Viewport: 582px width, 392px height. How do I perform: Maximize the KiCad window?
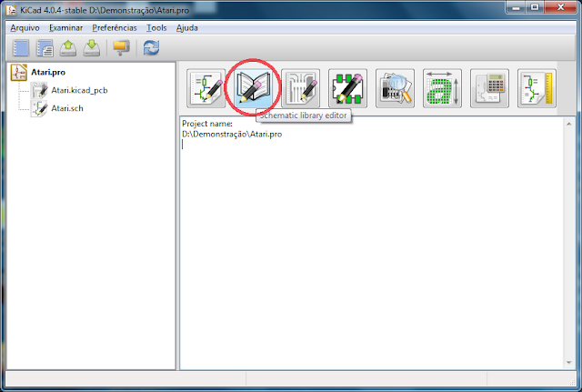click(535, 7)
